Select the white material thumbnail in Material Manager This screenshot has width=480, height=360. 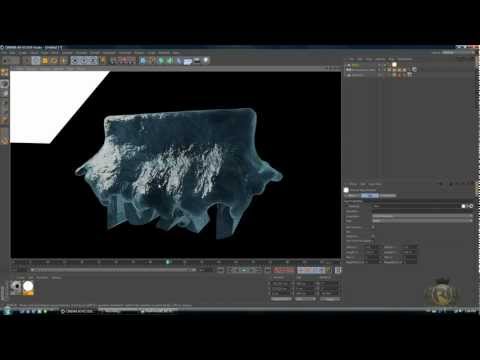[x=28, y=288]
